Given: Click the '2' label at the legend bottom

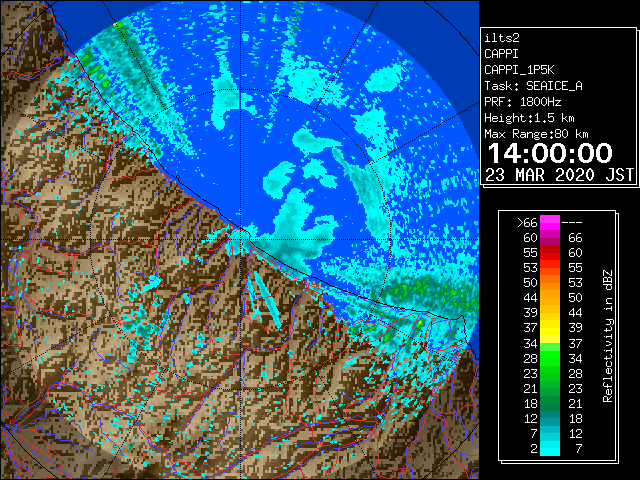Looking at the screenshot, I should (534, 449).
